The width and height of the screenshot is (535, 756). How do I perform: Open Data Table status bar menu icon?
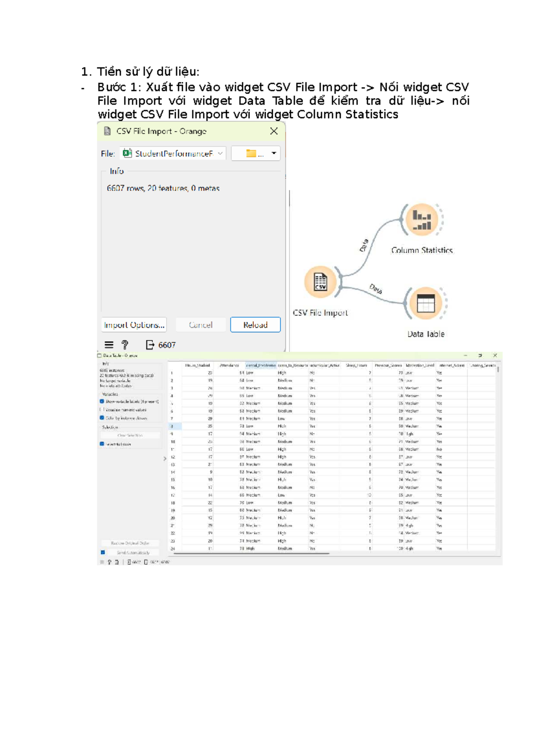coord(102,562)
